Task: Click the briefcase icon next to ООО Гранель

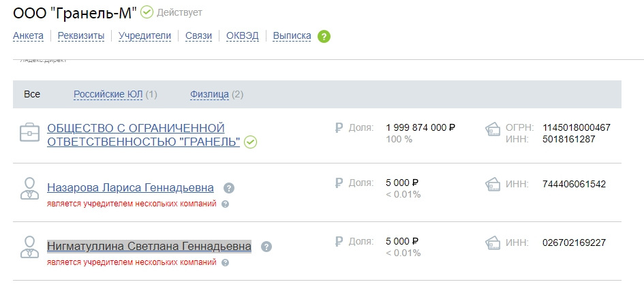Action: click(x=29, y=133)
